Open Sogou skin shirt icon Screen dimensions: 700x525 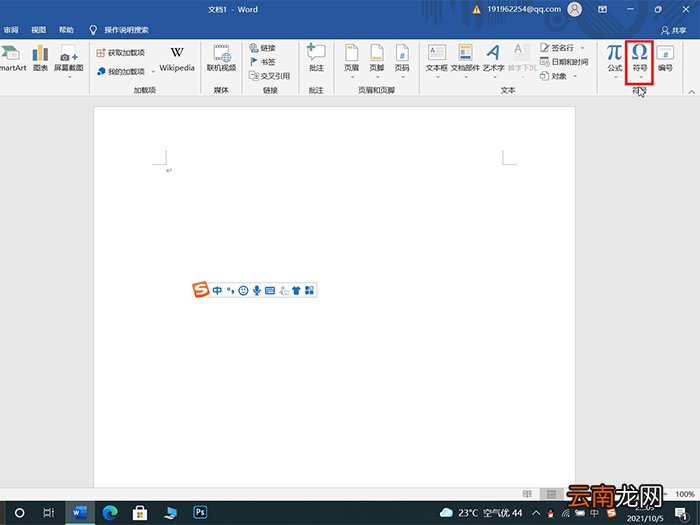tap(296, 291)
